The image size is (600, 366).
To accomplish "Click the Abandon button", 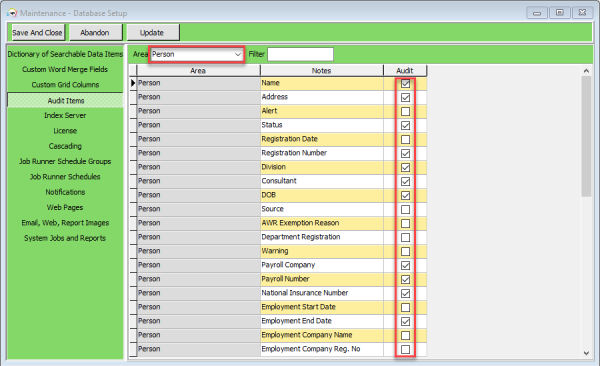I will pos(95,33).
